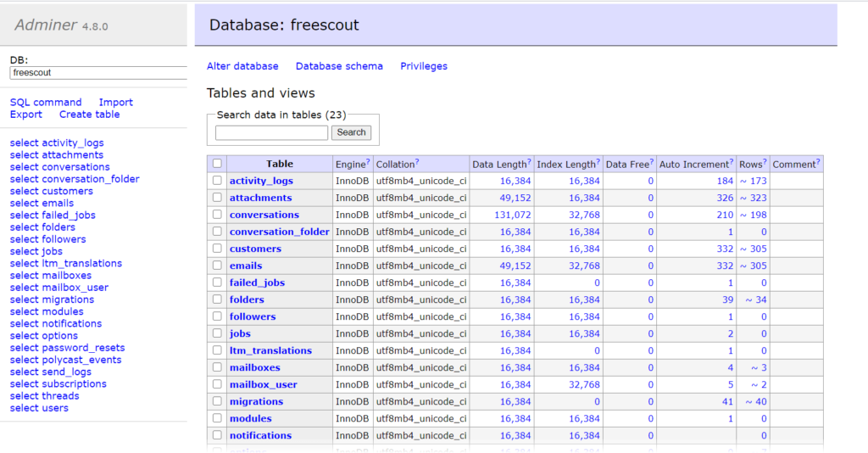The image size is (868, 453).
Task: Open Create table in the sidebar
Action: (90, 115)
